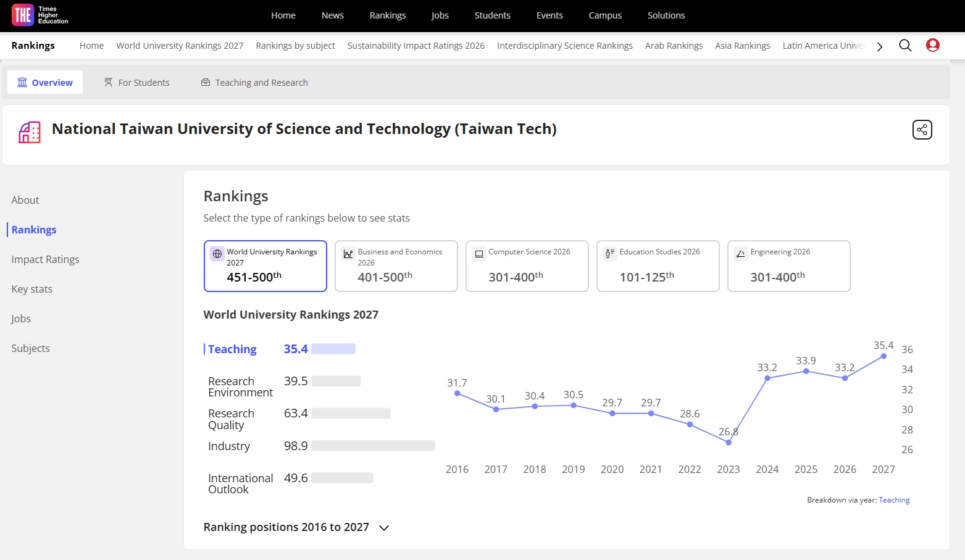965x560 pixels.
Task: Open Rankings by subject link
Action: [296, 46]
